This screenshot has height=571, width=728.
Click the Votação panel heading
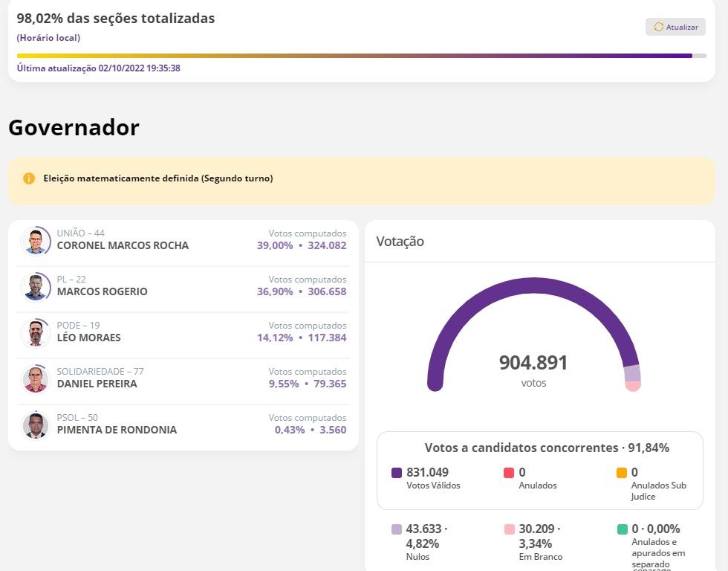pos(400,242)
